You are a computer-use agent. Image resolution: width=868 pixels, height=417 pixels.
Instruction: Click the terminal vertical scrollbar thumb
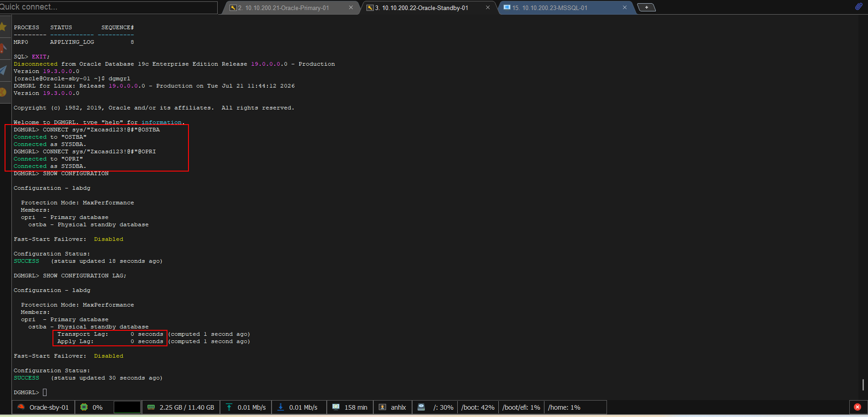point(863,385)
